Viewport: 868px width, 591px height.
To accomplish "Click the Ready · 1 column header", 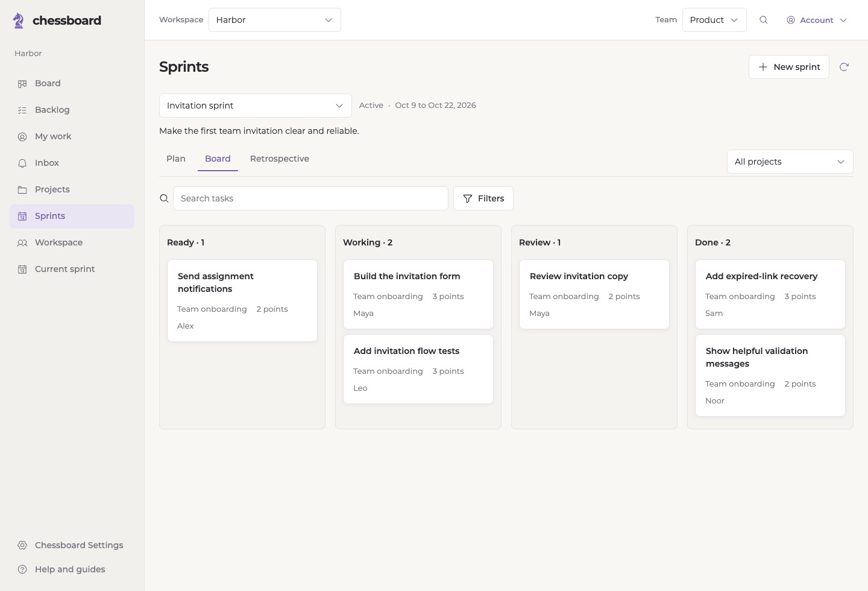I will (x=186, y=242).
